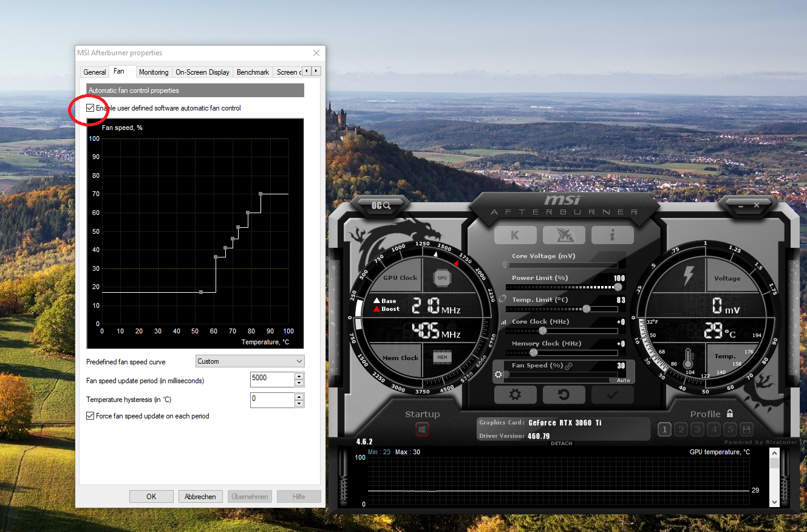
Task: Select profile slot 1
Action: pos(665,430)
